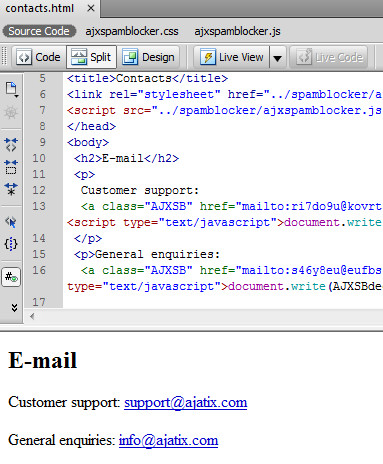Click the Balance Braces icon

(x=11, y=244)
